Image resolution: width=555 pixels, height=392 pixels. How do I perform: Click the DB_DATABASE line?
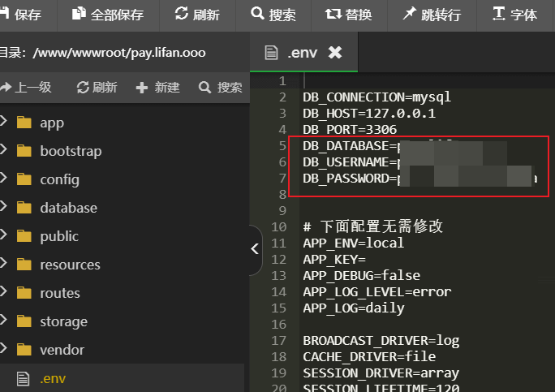(x=405, y=146)
